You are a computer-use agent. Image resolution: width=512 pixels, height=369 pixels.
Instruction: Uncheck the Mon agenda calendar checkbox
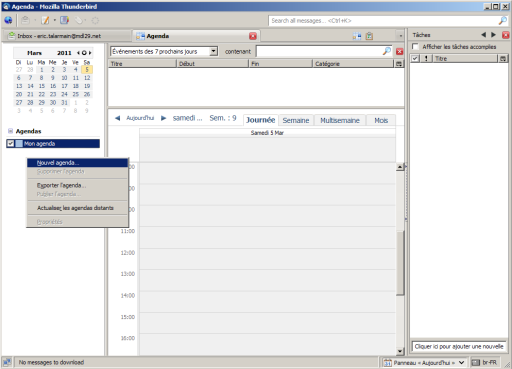11,144
